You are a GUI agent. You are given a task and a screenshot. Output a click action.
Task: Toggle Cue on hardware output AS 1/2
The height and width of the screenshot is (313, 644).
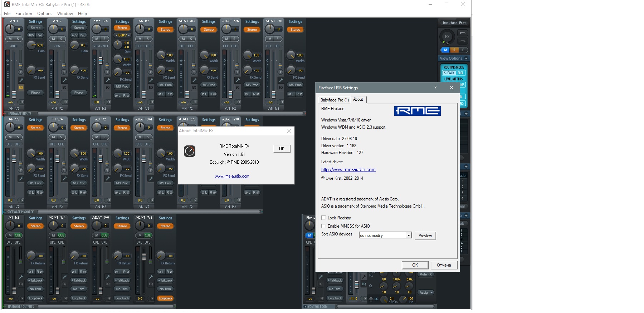[18, 235]
